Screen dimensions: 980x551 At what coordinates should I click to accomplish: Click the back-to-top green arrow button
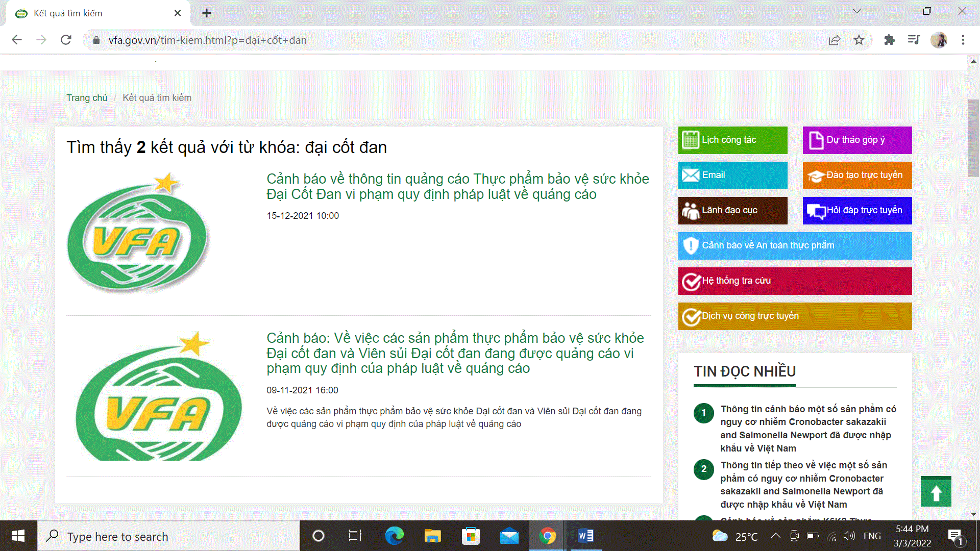click(x=936, y=492)
